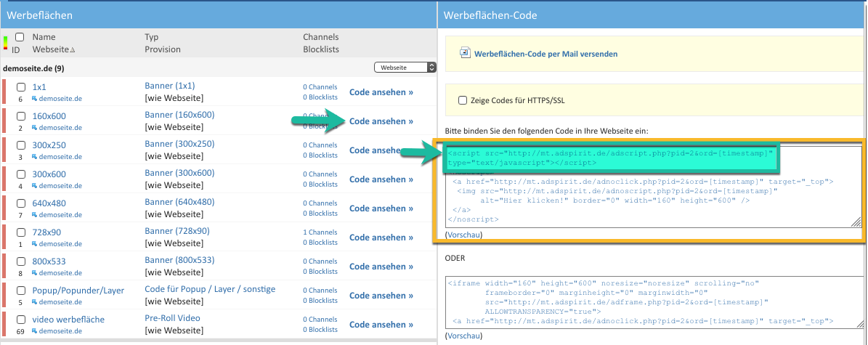Open Code ansehen for video werbefläche
This screenshot has height=345, width=868.
[x=381, y=325]
